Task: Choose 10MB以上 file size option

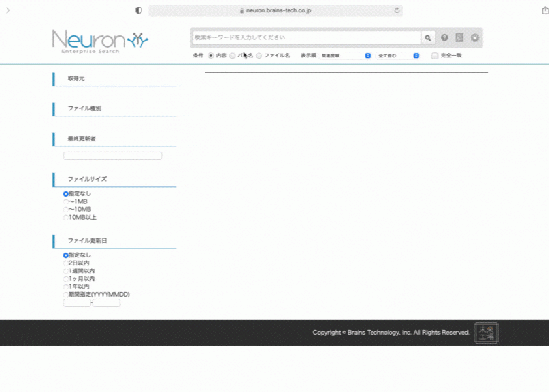Action: 66,218
